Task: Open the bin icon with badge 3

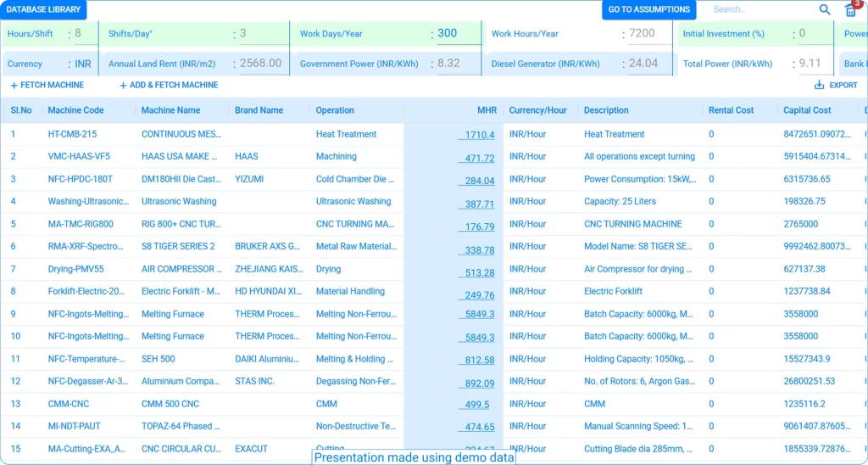Action: click(850, 10)
